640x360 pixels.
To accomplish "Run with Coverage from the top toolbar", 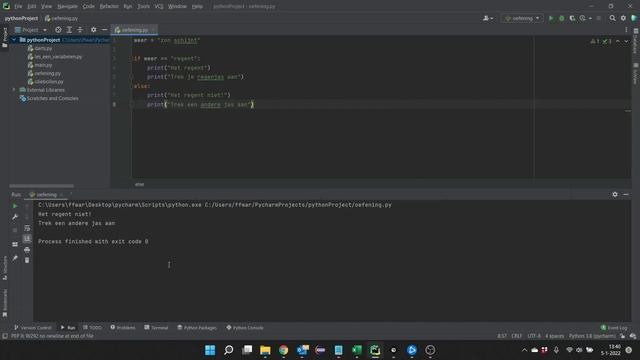I will (572, 18).
